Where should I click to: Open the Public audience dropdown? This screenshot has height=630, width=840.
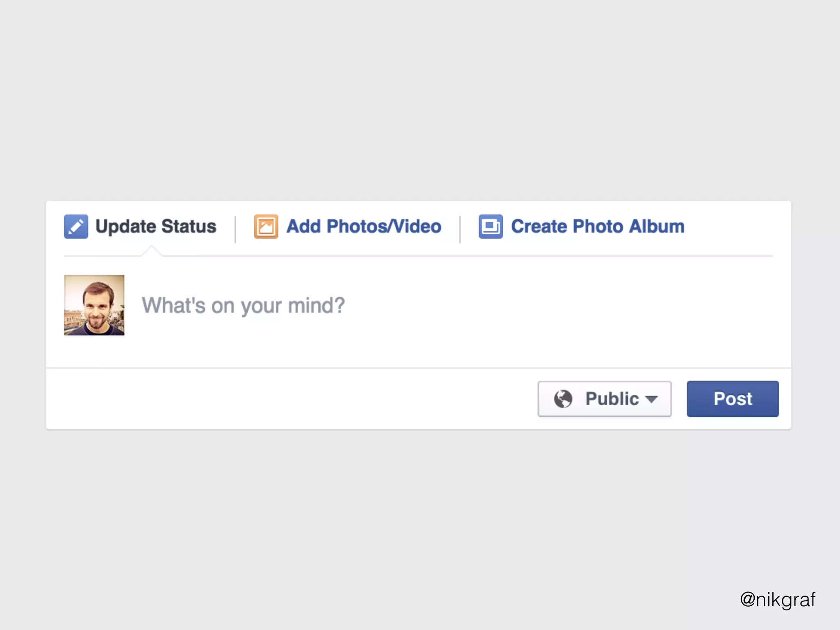(604, 399)
